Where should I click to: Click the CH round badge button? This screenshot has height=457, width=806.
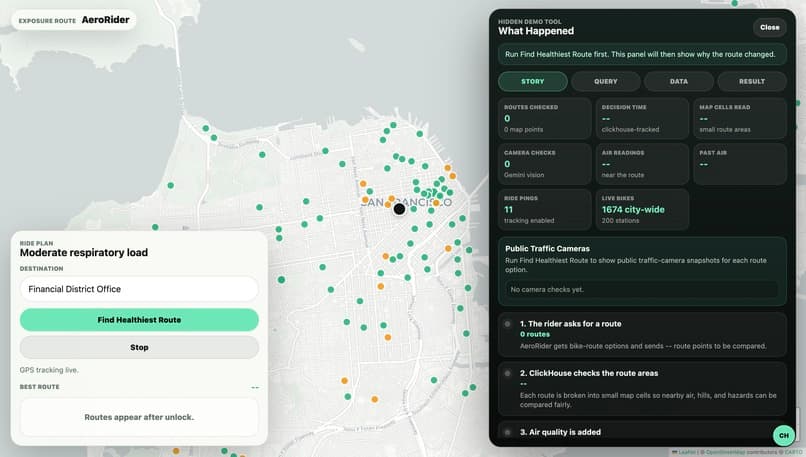pyautogui.click(x=783, y=435)
